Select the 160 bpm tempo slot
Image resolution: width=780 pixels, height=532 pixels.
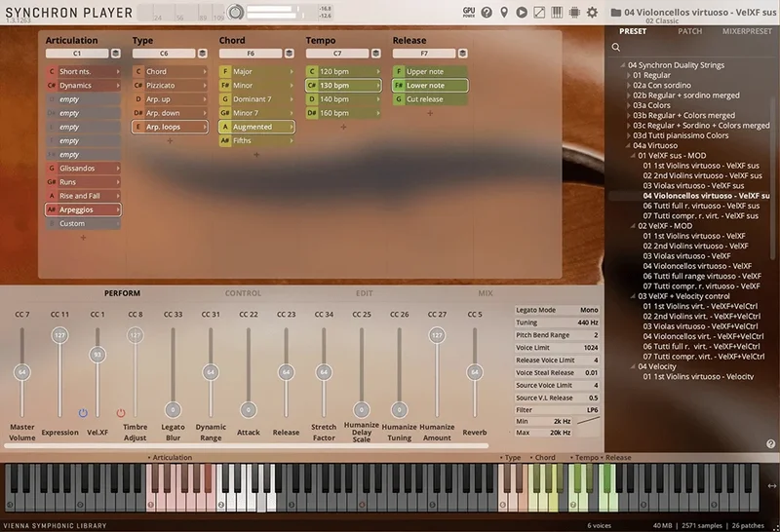343,113
